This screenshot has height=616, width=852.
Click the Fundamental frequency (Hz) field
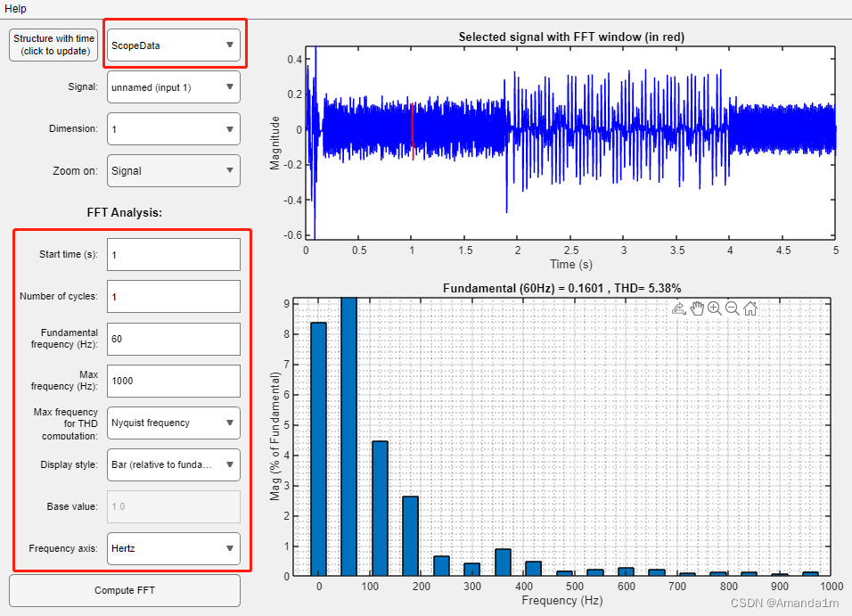(x=173, y=339)
